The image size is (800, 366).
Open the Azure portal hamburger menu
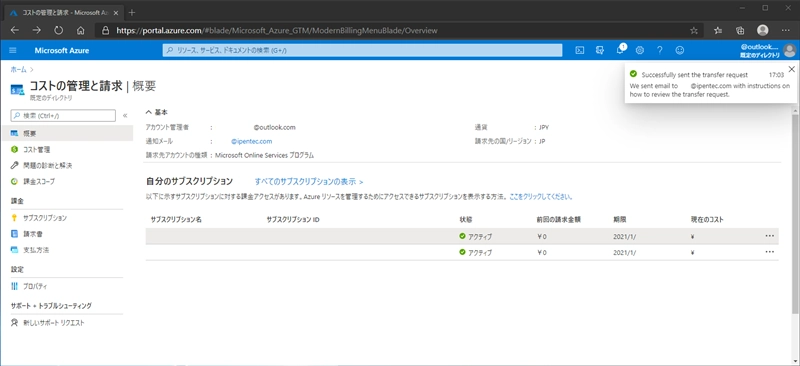(13, 50)
